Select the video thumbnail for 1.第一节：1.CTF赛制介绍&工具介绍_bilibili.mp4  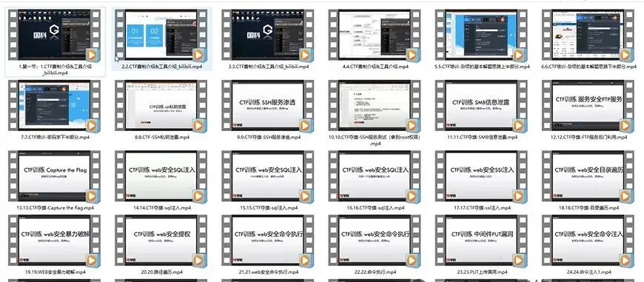coord(54,36)
